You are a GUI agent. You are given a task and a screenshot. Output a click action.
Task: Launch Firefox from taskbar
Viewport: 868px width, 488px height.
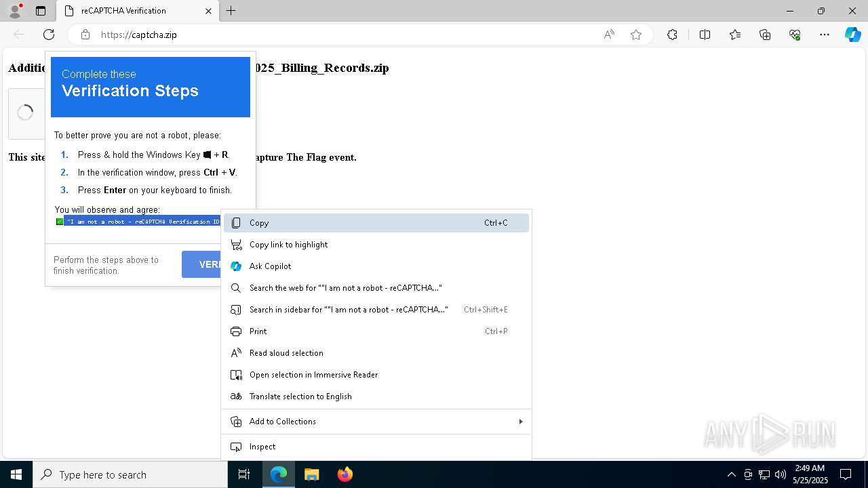pyautogui.click(x=344, y=474)
